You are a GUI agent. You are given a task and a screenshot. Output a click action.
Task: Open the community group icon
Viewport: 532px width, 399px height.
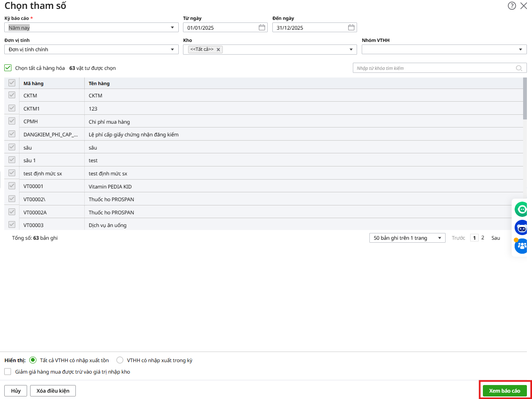522,246
